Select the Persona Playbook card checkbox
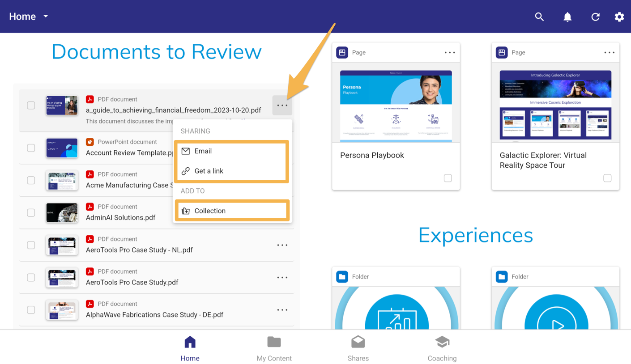This screenshot has width=631, height=364. pyautogui.click(x=448, y=178)
